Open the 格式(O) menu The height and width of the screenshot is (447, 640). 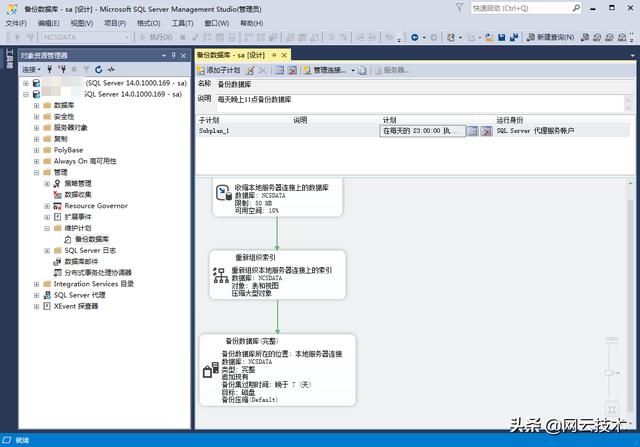pyautogui.click(x=149, y=23)
